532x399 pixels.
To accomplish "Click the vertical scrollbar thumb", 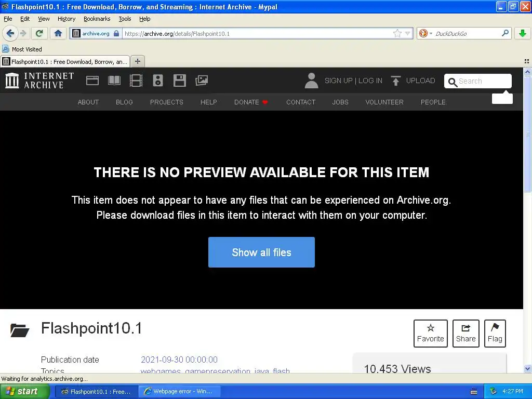I will [527, 134].
